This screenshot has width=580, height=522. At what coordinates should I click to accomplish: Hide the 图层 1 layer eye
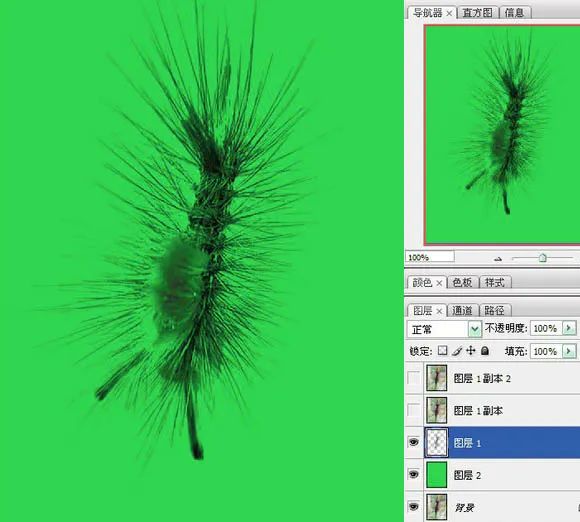(414, 442)
